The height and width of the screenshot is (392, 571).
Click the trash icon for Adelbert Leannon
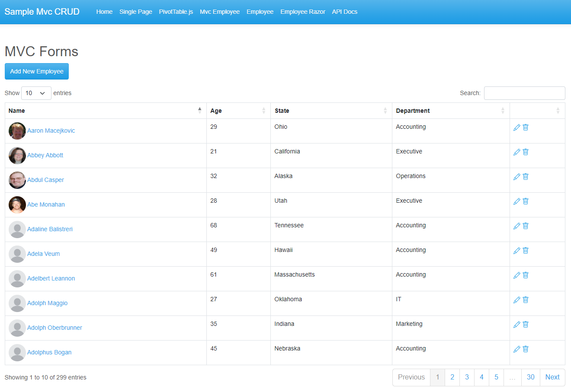tap(525, 275)
